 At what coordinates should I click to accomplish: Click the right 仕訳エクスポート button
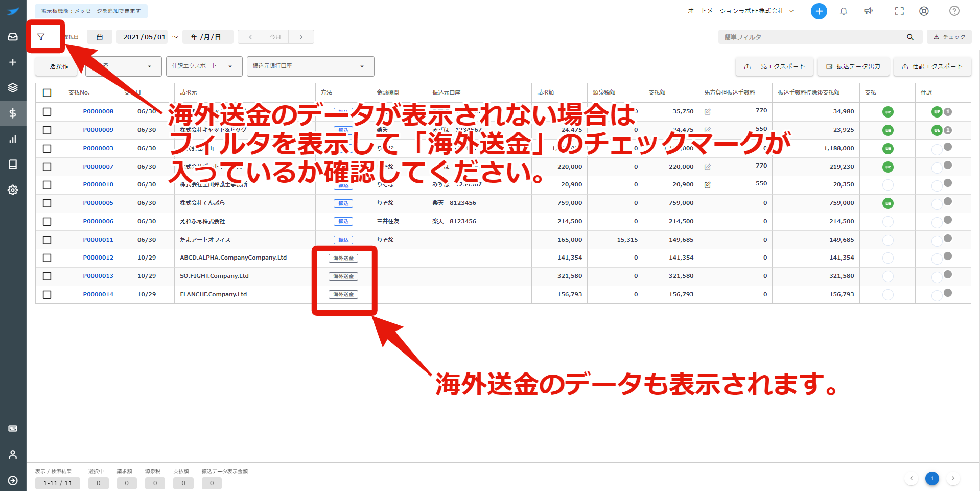tap(932, 66)
